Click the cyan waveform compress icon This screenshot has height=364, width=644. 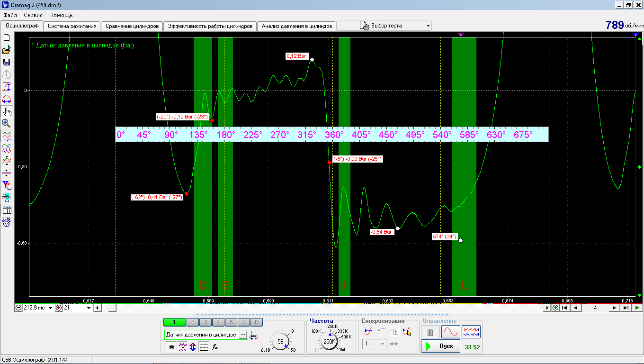7,197
